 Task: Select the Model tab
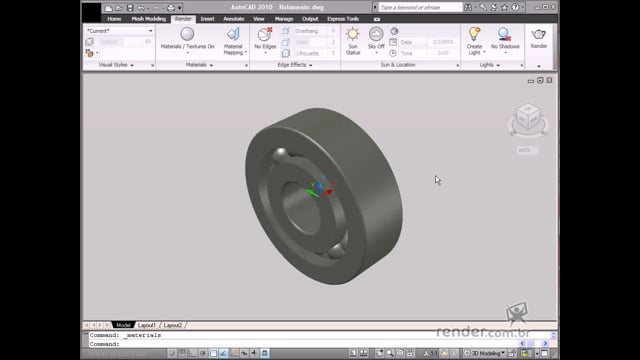(123, 325)
